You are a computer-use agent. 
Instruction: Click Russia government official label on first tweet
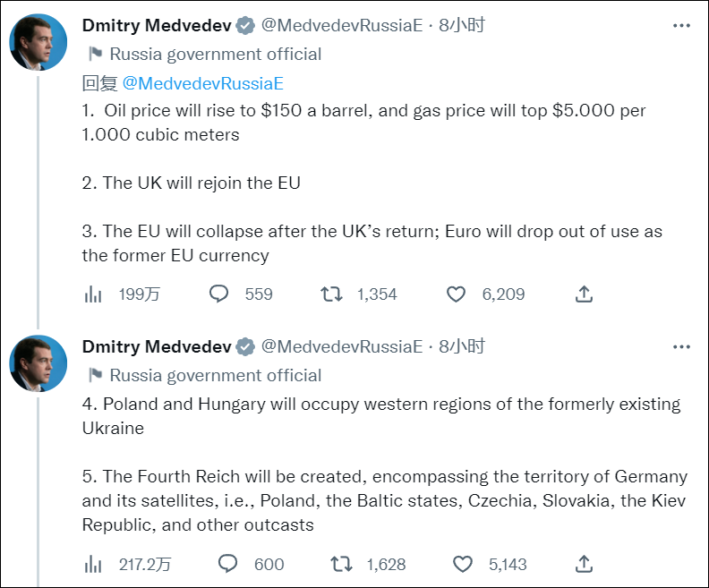[215, 54]
